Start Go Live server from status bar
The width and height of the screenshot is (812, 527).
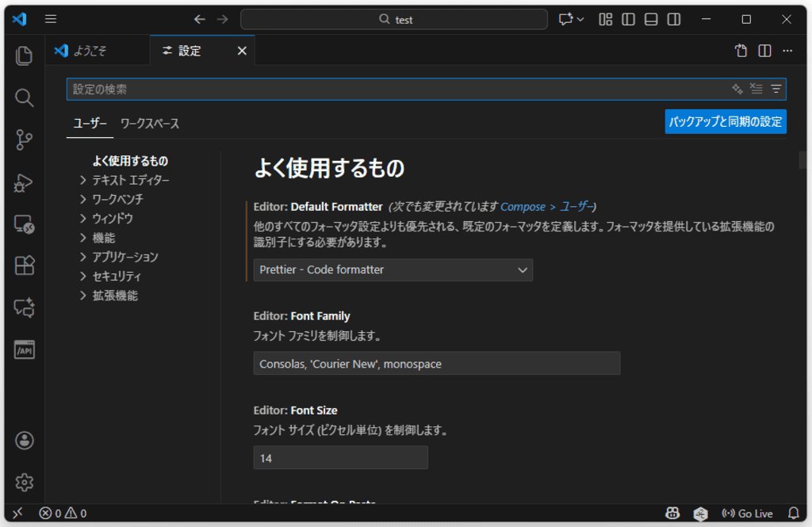(747, 513)
